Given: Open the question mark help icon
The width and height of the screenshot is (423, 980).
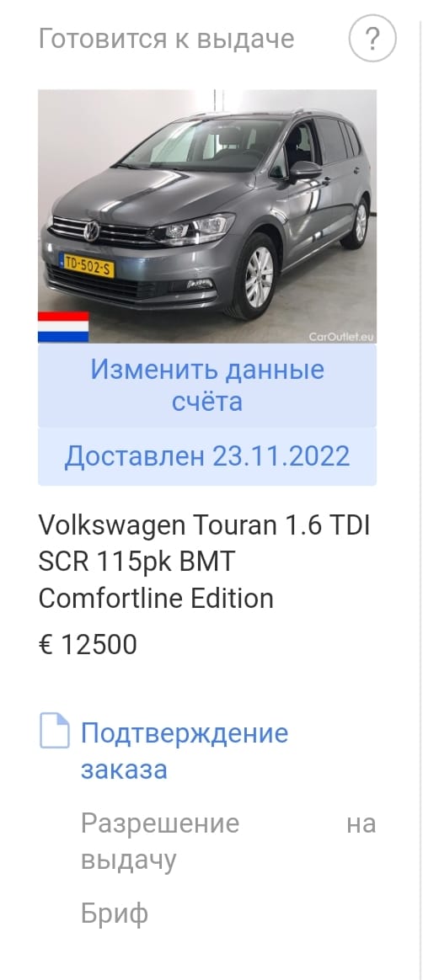Looking at the screenshot, I should [372, 39].
